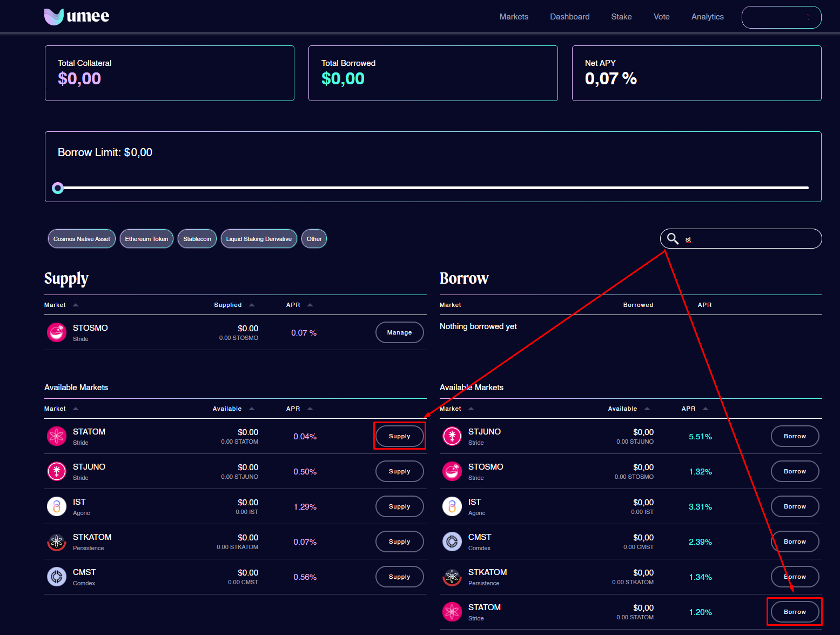Click the 1.29% APR for IST supply

click(305, 507)
